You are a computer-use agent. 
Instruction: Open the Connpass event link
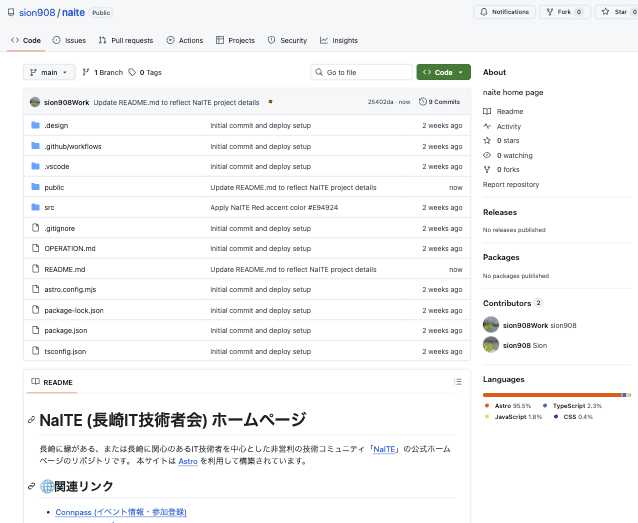[x=120, y=512]
